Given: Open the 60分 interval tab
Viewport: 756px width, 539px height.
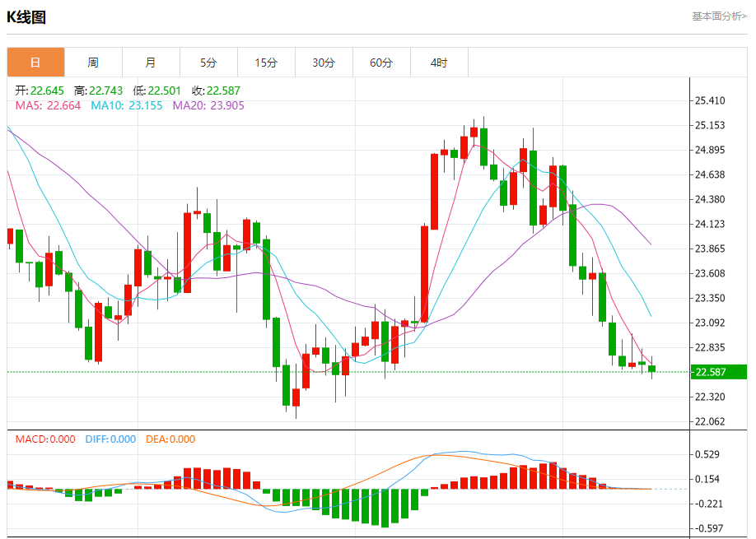Looking at the screenshot, I should pyautogui.click(x=381, y=63).
